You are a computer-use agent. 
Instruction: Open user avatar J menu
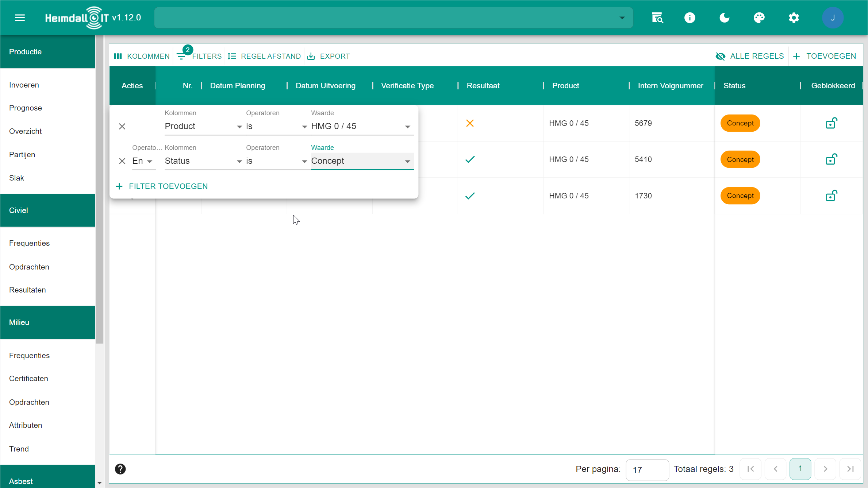click(833, 18)
